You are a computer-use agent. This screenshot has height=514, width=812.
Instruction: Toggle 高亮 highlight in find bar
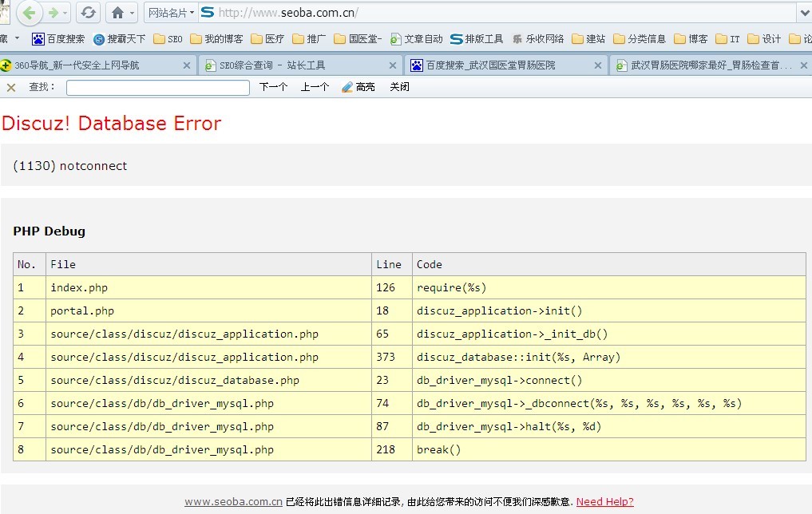(x=358, y=87)
